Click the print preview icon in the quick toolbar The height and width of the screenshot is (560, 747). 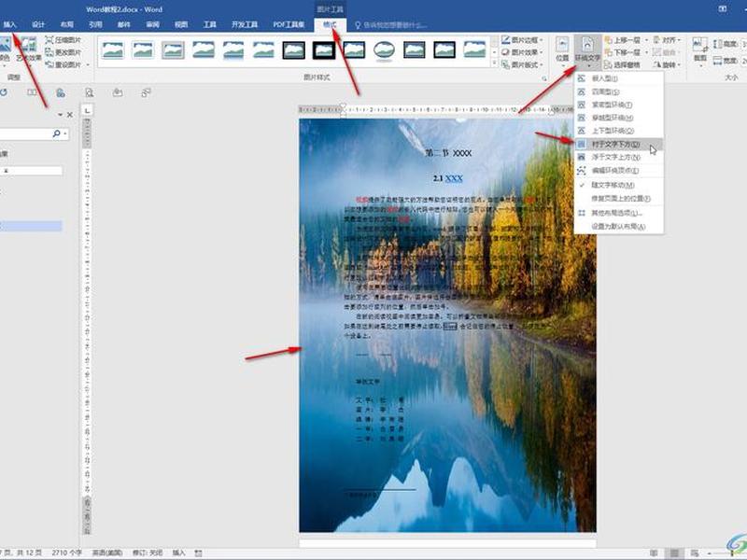pos(89,92)
